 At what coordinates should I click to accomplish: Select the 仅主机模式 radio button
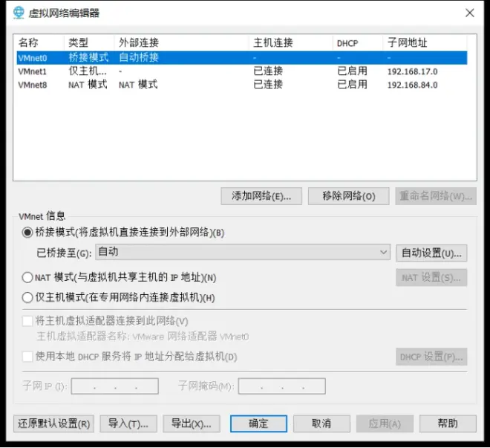coord(27,297)
